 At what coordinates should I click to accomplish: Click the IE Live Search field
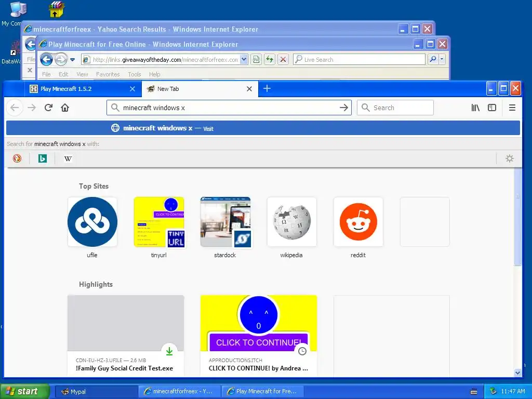360,60
